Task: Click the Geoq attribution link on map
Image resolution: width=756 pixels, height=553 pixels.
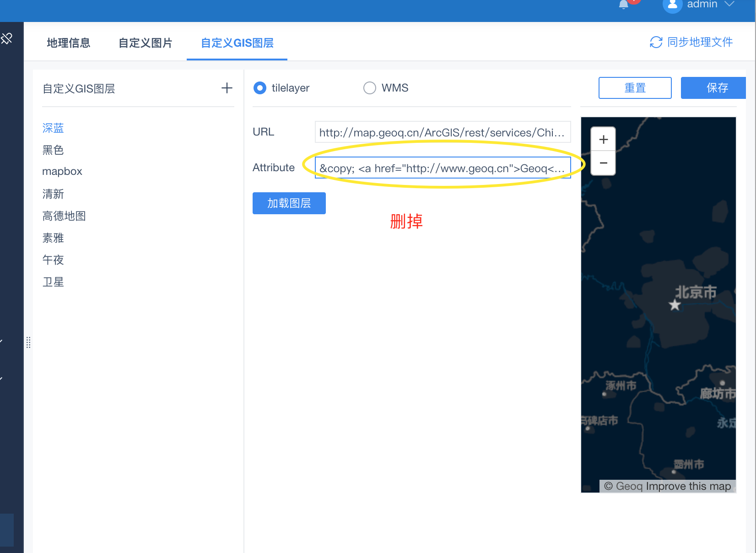Action: tap(629, 486)
